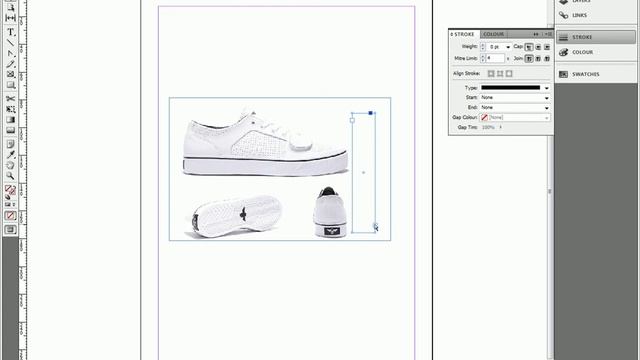Select the Zoom tool
This screenshot has height=360, width=640.
11,176
